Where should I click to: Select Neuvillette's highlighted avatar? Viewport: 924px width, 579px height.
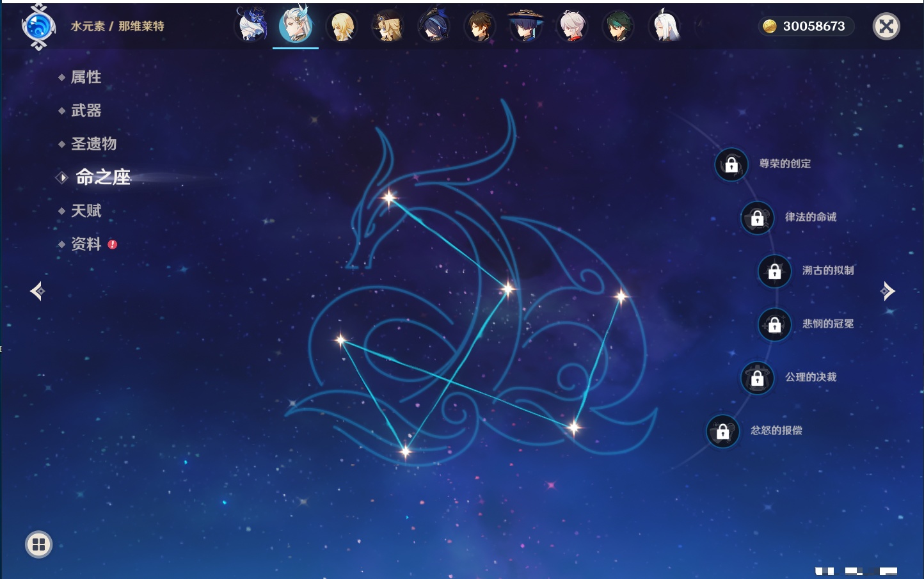(296, 24)
